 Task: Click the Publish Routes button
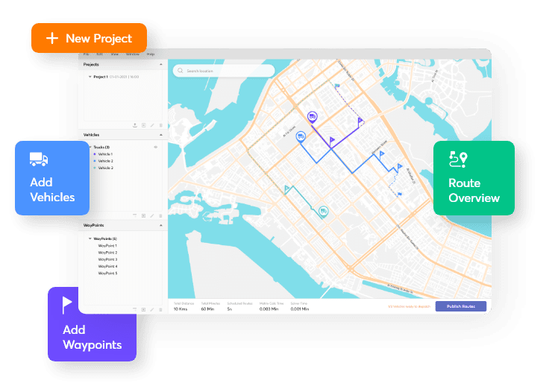point(461,306)
